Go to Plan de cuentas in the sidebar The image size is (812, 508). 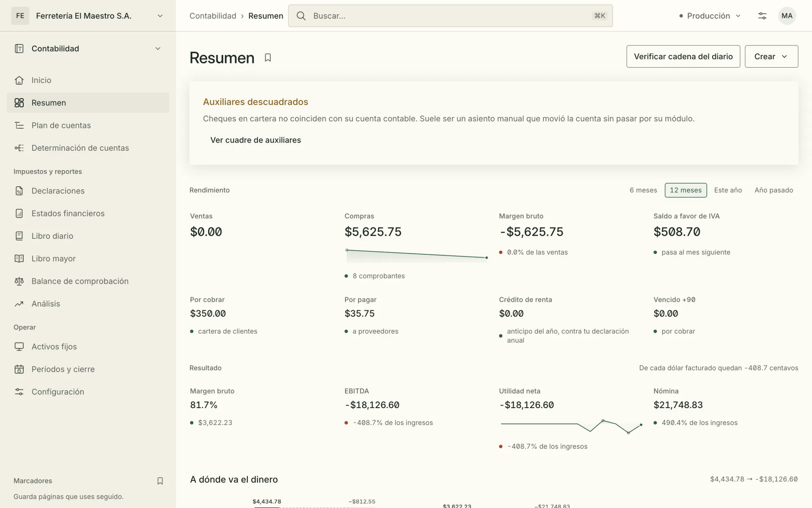[x=88, y=125]
